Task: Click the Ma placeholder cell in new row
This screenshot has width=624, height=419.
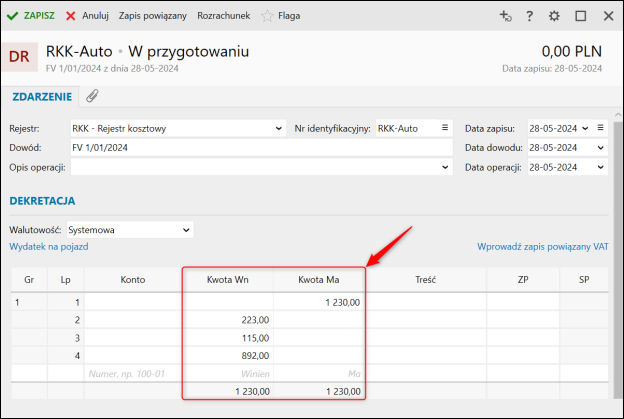Action: tap(319, 374)
